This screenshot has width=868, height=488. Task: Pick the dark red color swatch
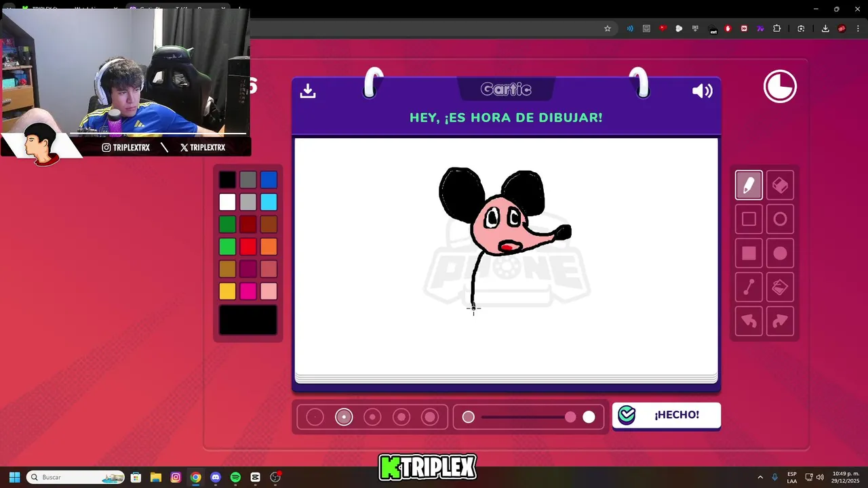tap(248, 224)
